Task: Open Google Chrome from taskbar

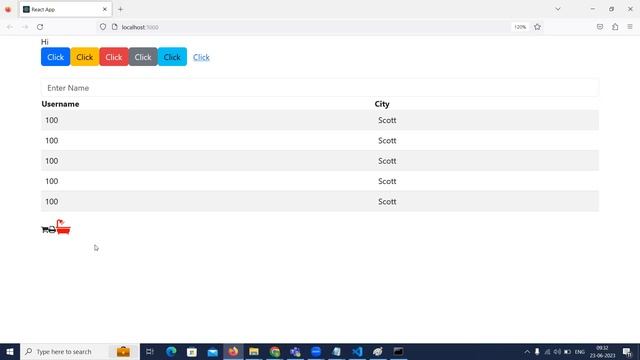Action: coord(275,351)
